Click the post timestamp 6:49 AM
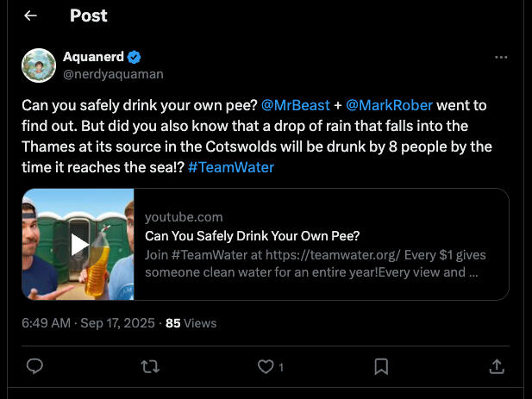532x399 pixels. (46, 323)
